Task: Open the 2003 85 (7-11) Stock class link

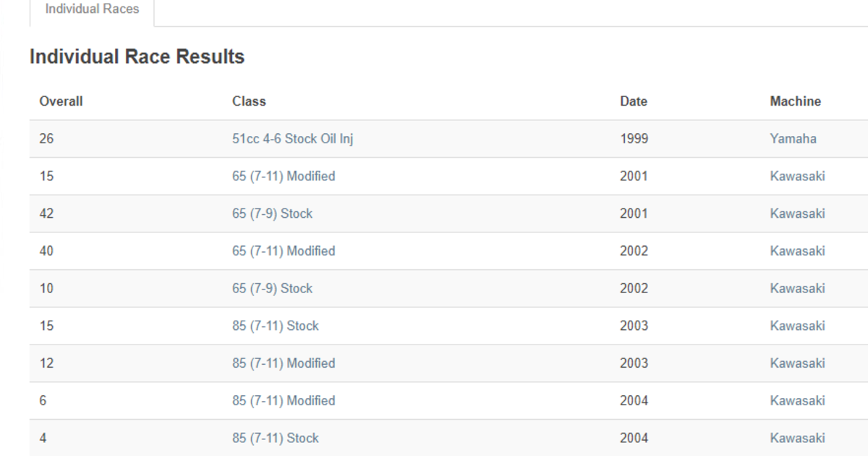Action: coord(275,326)
